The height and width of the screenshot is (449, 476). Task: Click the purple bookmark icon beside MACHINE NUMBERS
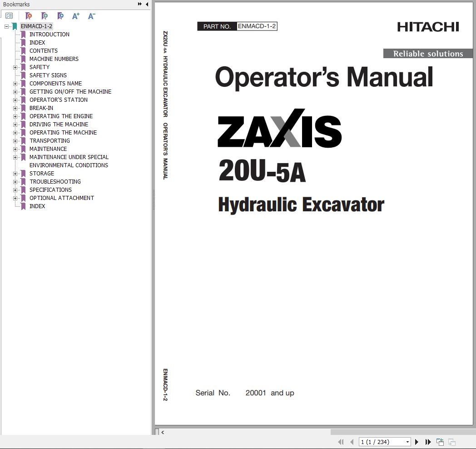click(x=23, y=59)
